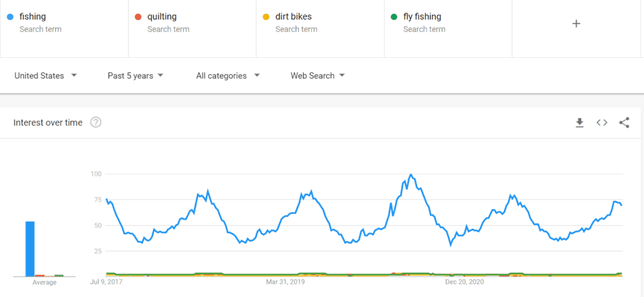The width and height of the screenshot is (644, 297).
Task: Click the Interest over time heading
Action: point(48,122)
